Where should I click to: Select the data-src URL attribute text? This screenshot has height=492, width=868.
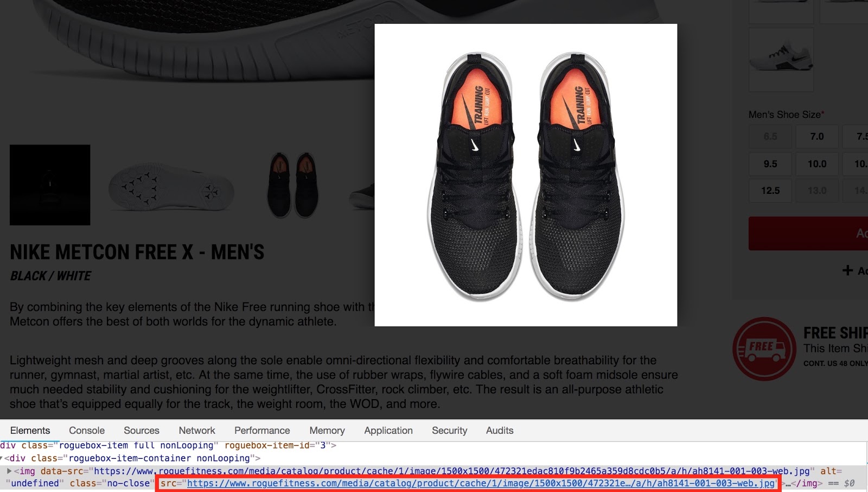[452, 471]
